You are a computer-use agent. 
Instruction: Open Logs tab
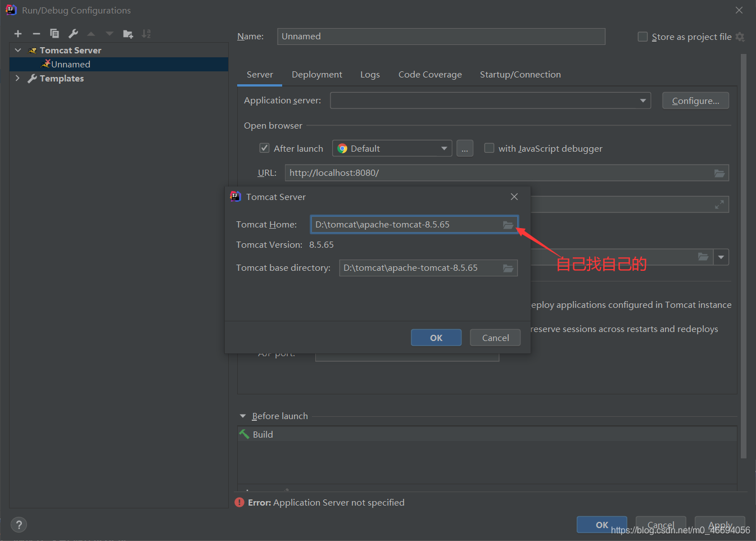coord(370,74)
